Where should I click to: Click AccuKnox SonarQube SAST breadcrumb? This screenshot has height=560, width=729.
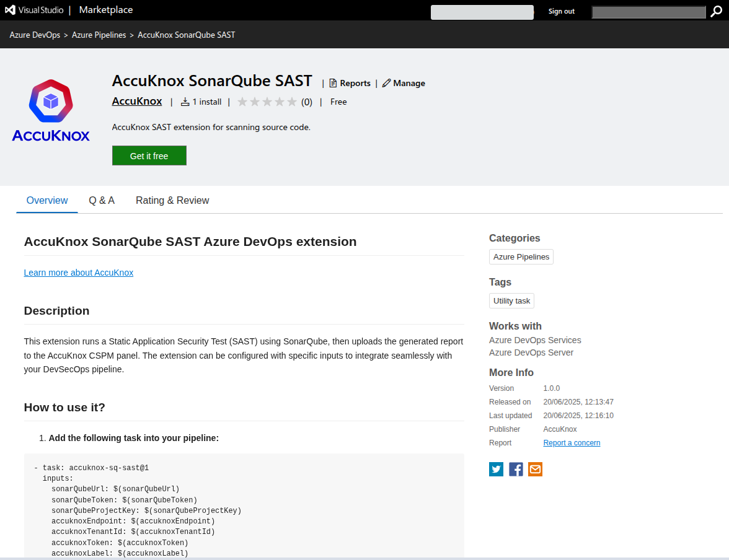click(187, 35)
